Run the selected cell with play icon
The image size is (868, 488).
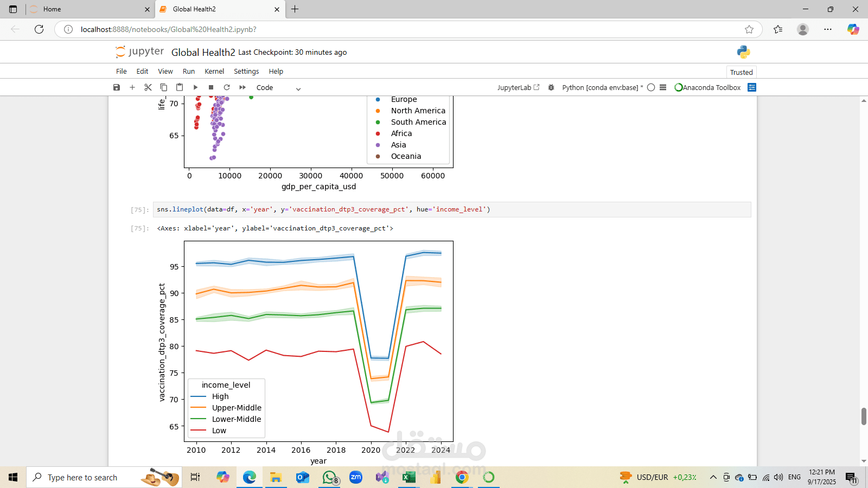click(x=195, y=87)
